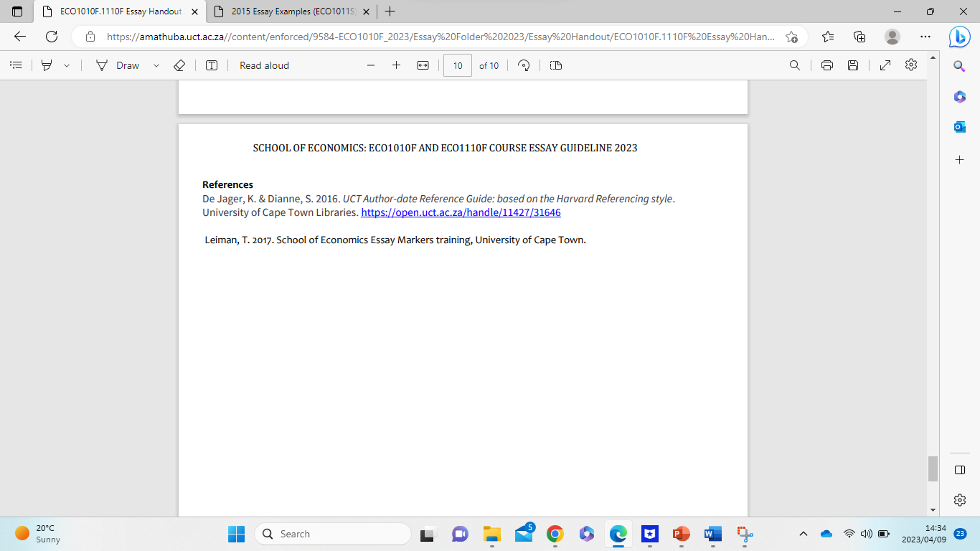Zoom in on the PDF
The image size is (980, 551).
396,65
